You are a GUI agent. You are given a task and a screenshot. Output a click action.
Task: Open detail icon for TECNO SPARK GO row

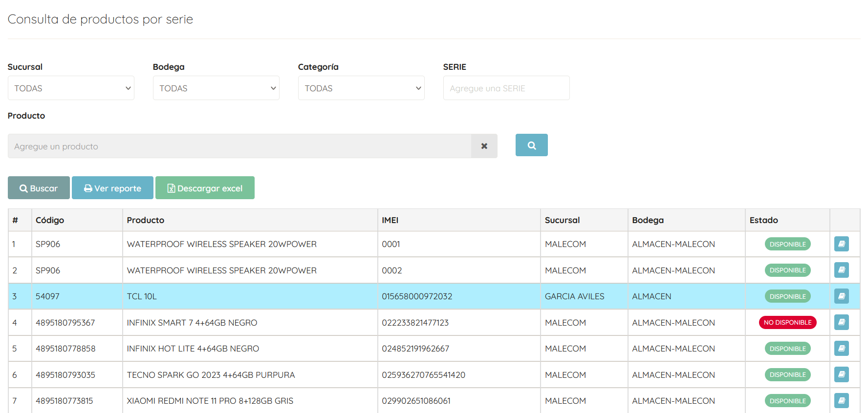tap(841, 374)
